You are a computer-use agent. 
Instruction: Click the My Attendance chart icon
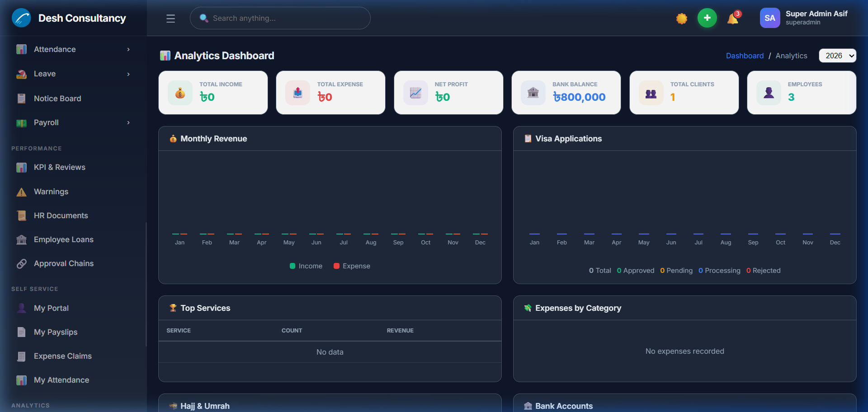pos(21,380)
